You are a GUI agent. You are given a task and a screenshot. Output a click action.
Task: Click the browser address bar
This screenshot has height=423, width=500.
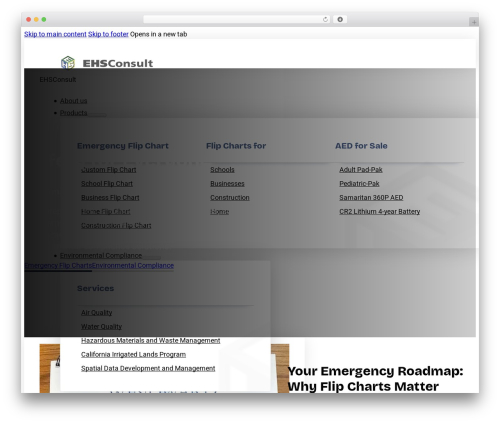tap(236, 20)
